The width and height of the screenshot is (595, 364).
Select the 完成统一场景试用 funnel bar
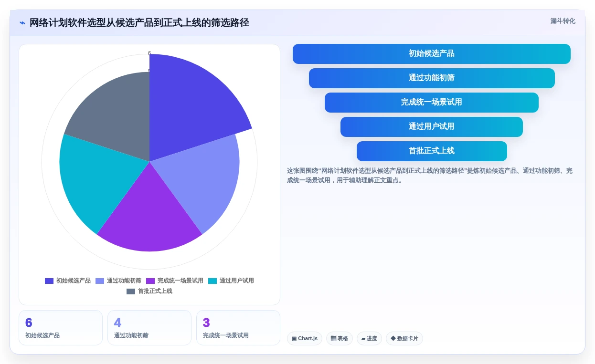coord(432,103)
